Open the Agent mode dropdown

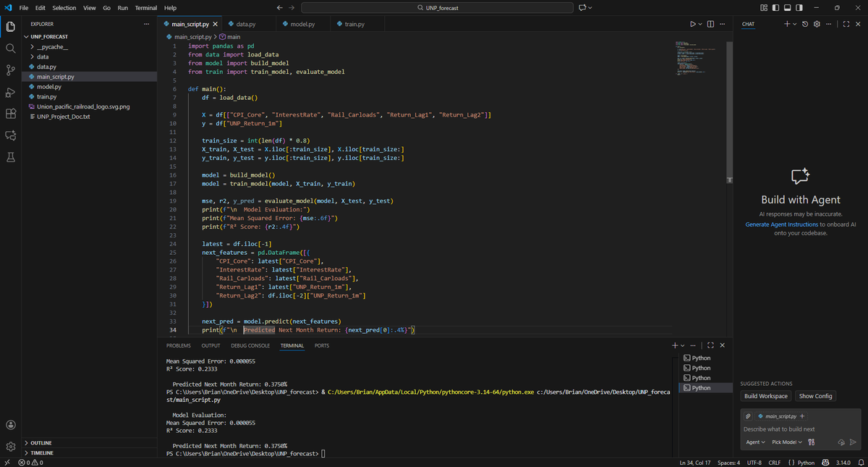755,442
